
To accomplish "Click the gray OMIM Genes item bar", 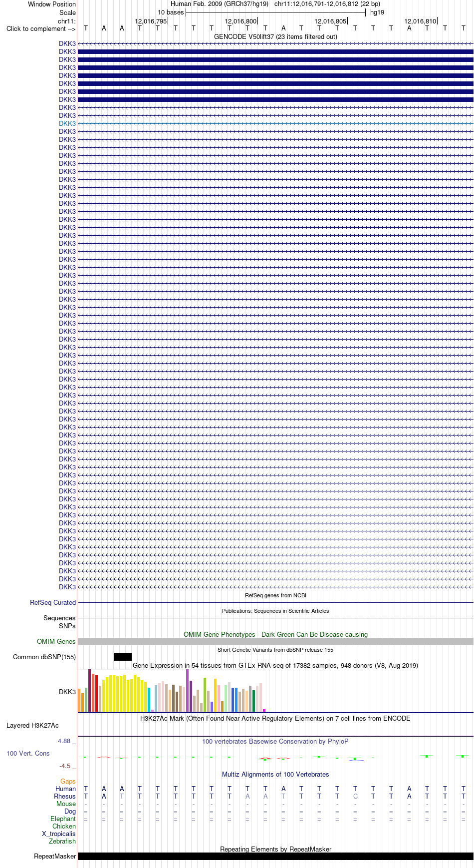I will [x=275, y=641].
